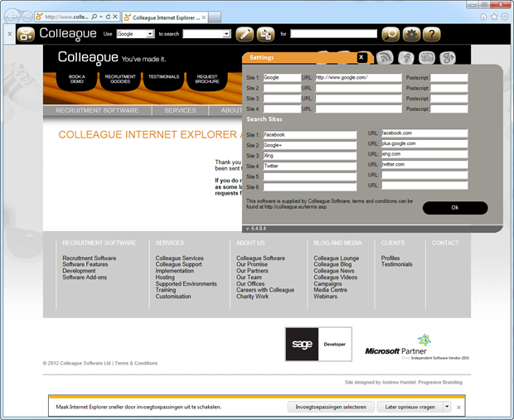Click Later opnieuw vragen button
This screenshot has width=514, height=420.
[410, 407]
